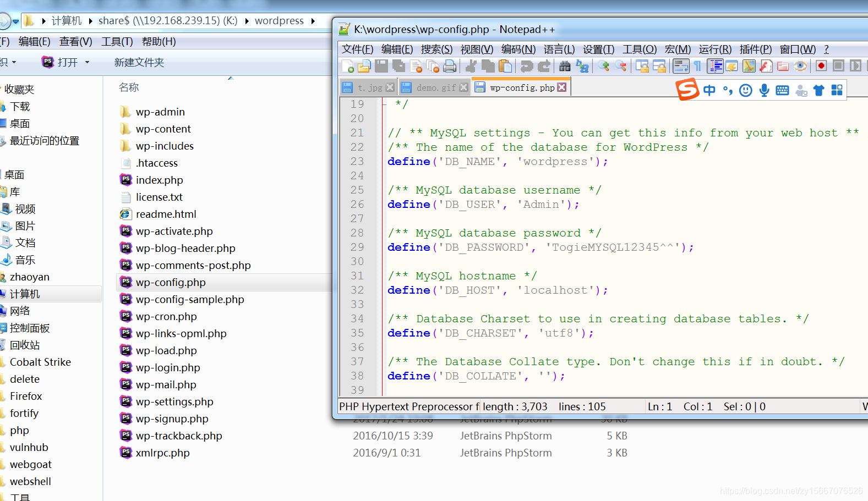Close the wp-config.php tab
Image resolution: width=868 pixels, height=501 pixels.
(561, 87)
